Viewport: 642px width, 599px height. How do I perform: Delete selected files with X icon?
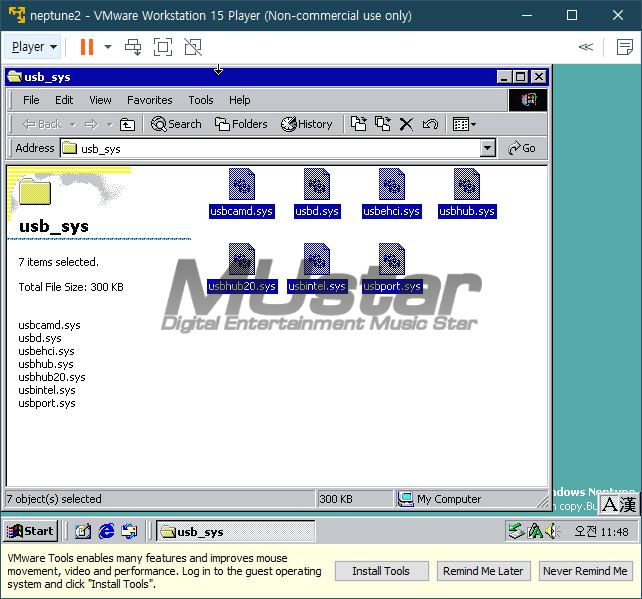click(x=406, y=124)
